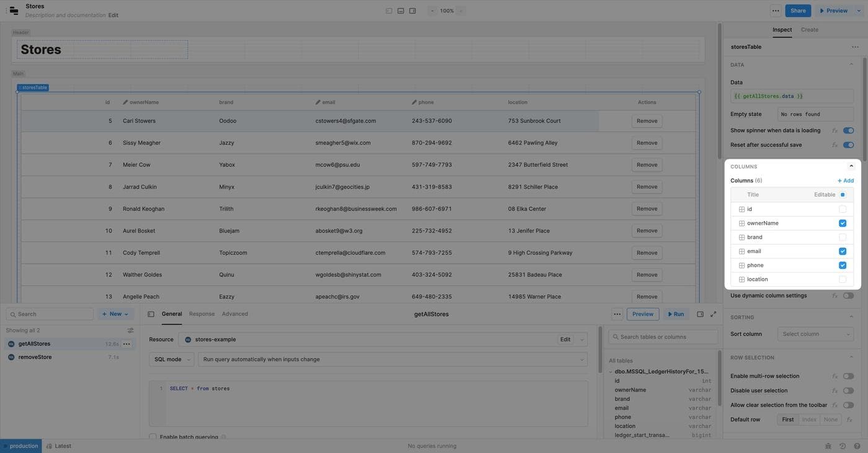Image resolution: width=868 pixels, height=453 pixels.
Task: Open the SQL mode dropdown
Action: [x=171, y=359]
